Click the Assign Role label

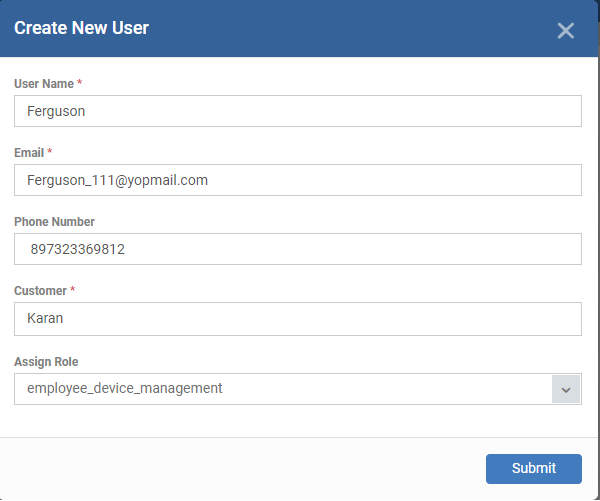point(46,361)
